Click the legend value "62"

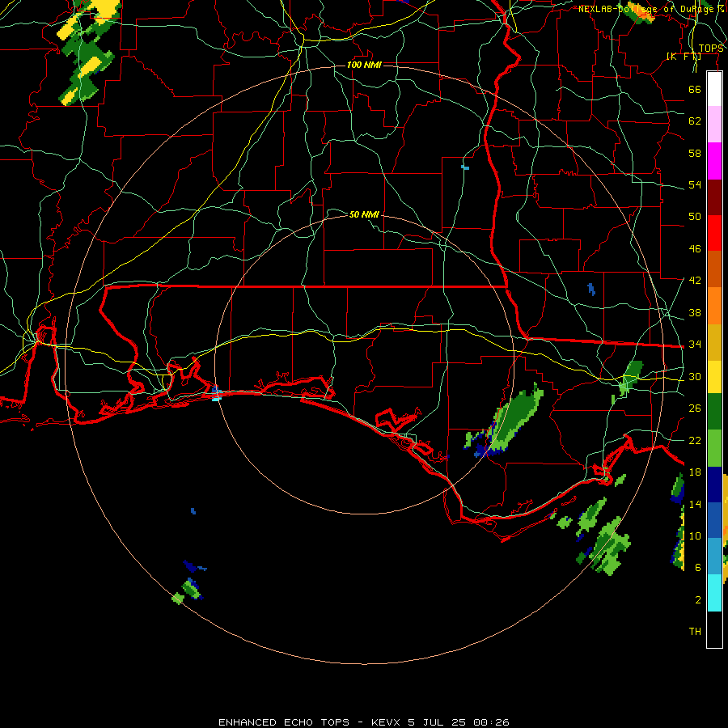[695, 121]
